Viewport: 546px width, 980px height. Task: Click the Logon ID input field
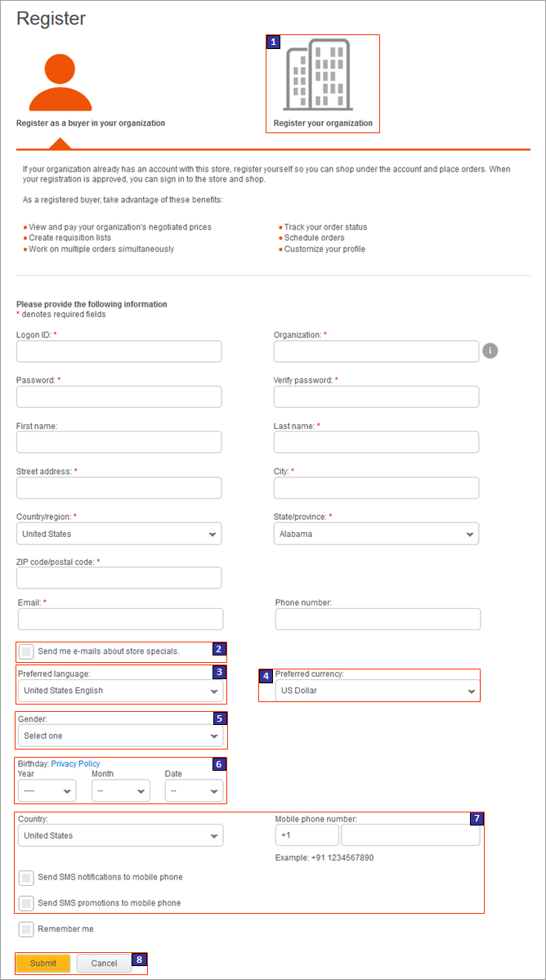click(x=119, y=351)
